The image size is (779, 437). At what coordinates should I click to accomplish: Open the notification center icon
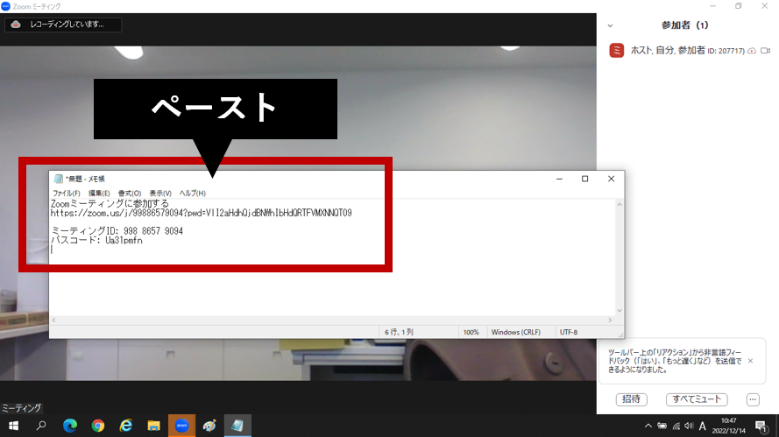[x=761, y=426]
